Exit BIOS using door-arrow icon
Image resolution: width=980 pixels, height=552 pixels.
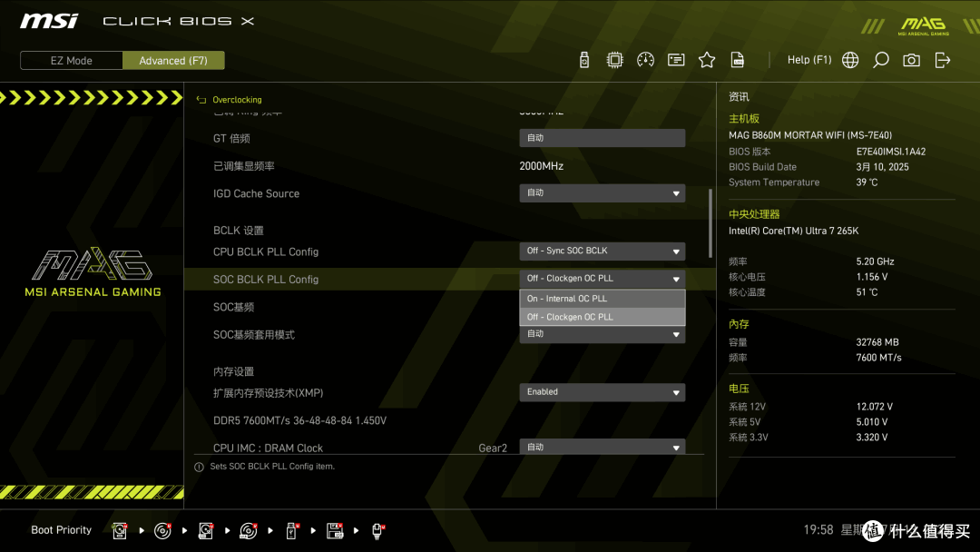coord(943,60)
